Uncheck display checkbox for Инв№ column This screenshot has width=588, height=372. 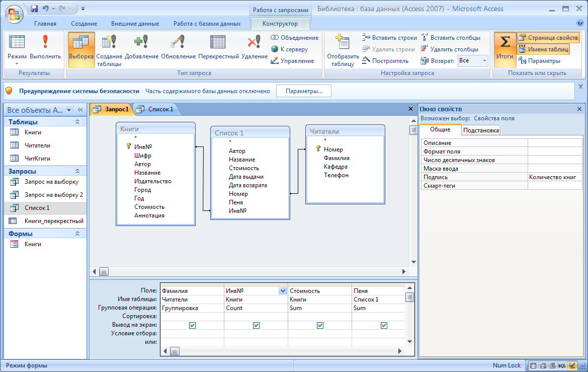pyautogui.click(x=256, y=325)
